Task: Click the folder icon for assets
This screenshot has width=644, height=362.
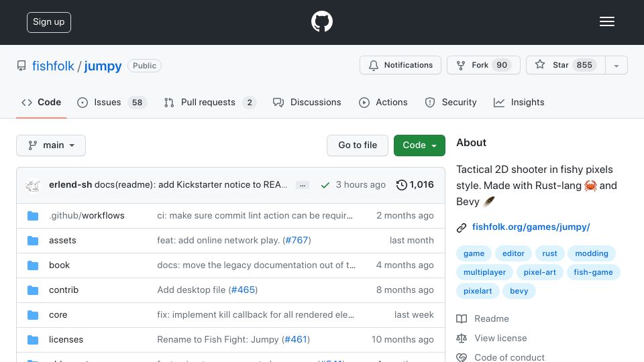Action: [x=33, y=241]
